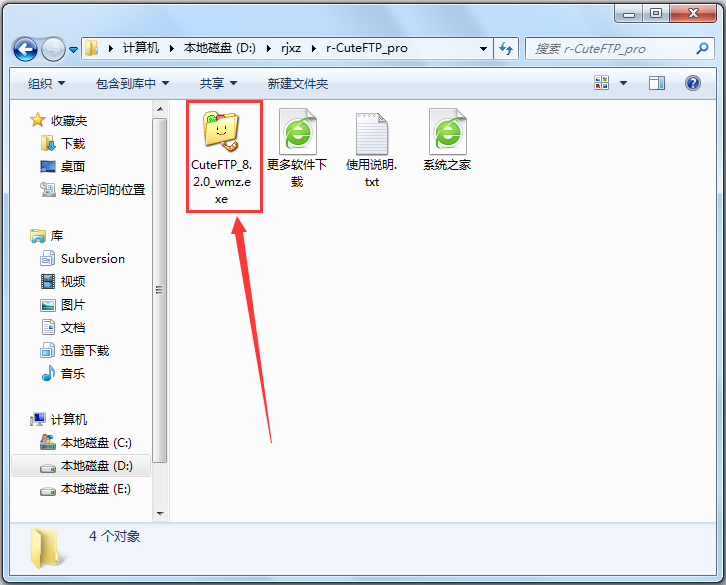
Task: Click 本地磁盘 (D:) in the address breadcrumb
Action: click(219, 48)
